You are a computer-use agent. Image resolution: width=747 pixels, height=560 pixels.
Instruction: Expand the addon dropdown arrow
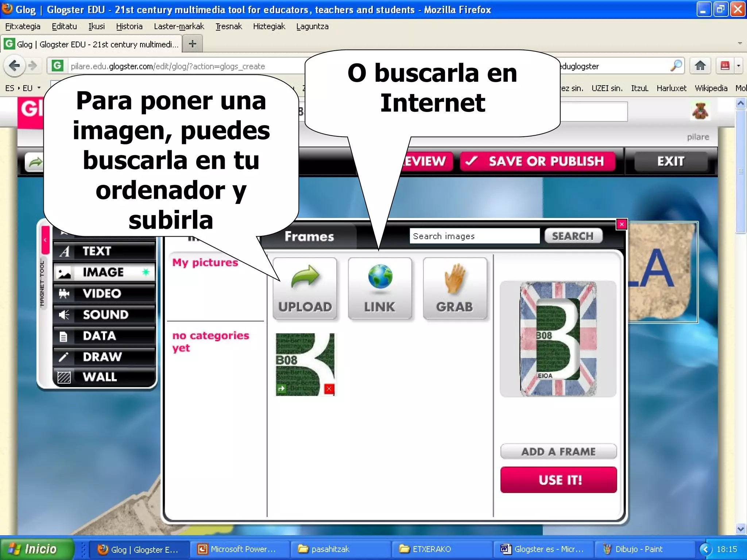click(739, 66)
